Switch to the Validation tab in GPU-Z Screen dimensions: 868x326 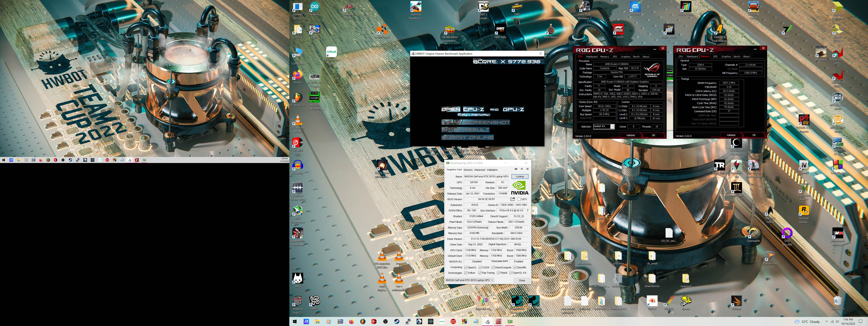point(492,170)
